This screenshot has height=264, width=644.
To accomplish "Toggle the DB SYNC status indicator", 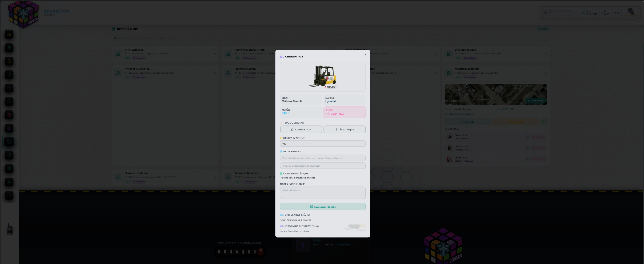I will coord(605,13).
